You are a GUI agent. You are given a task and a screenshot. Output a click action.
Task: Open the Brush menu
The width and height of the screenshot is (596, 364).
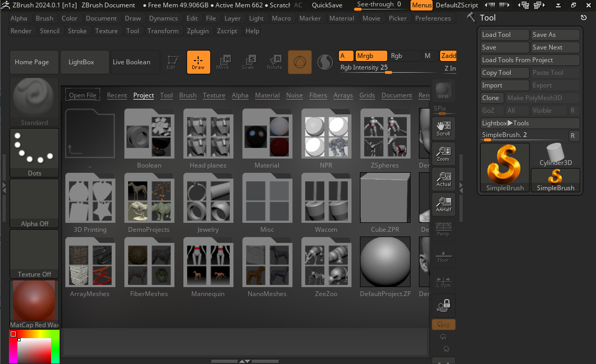tap(44, 18)
